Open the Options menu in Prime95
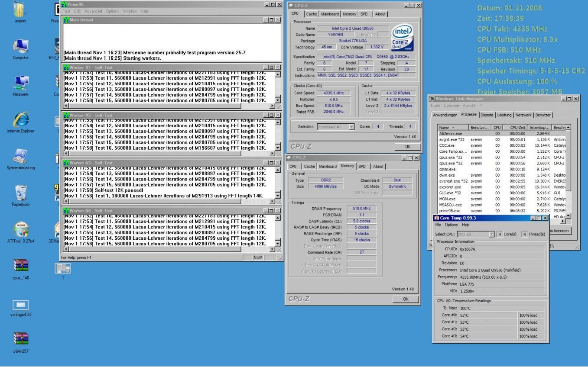 click(x=113, y=11)
